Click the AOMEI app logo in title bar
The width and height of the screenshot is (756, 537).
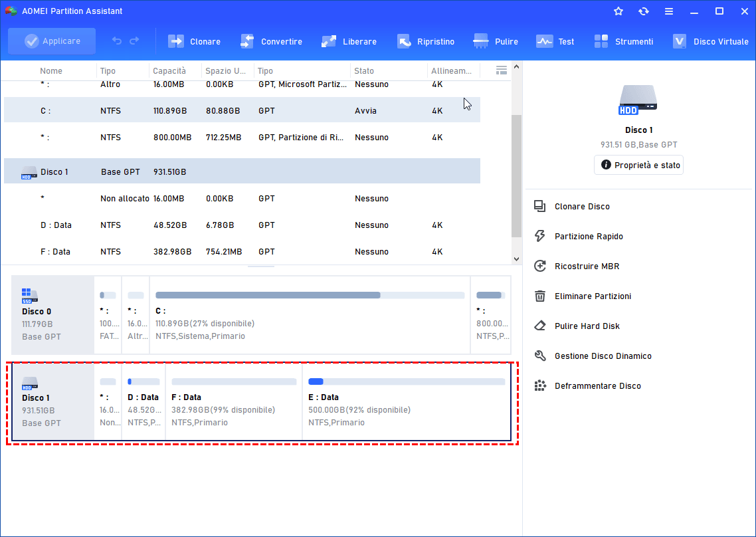tap(11, 11)
